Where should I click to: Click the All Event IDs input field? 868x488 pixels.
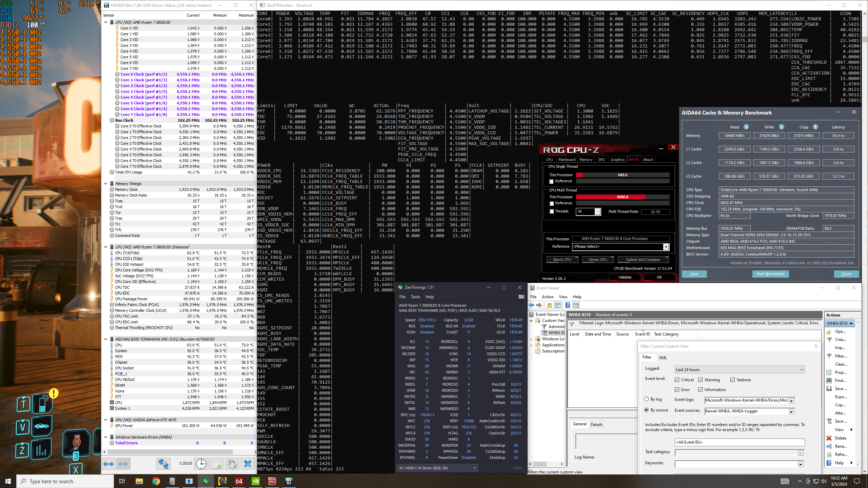click(739, 442)
